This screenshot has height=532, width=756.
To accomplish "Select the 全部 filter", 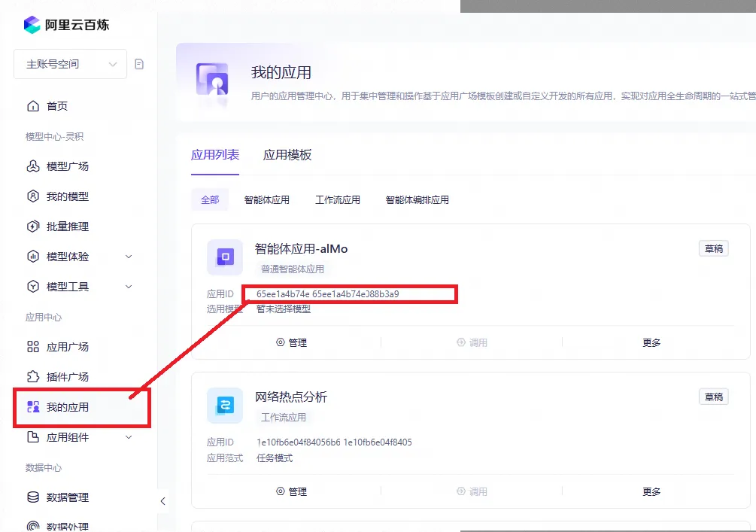I will [210, 199].
